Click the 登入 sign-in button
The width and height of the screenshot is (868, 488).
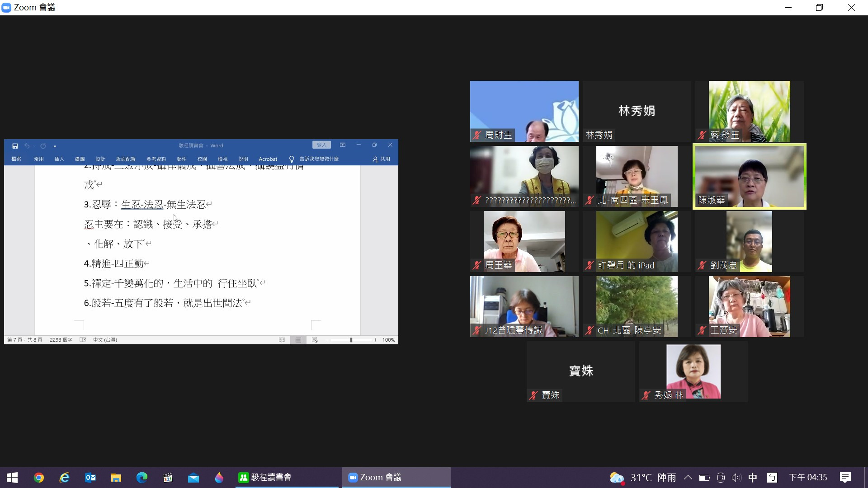tap(321, 145)
